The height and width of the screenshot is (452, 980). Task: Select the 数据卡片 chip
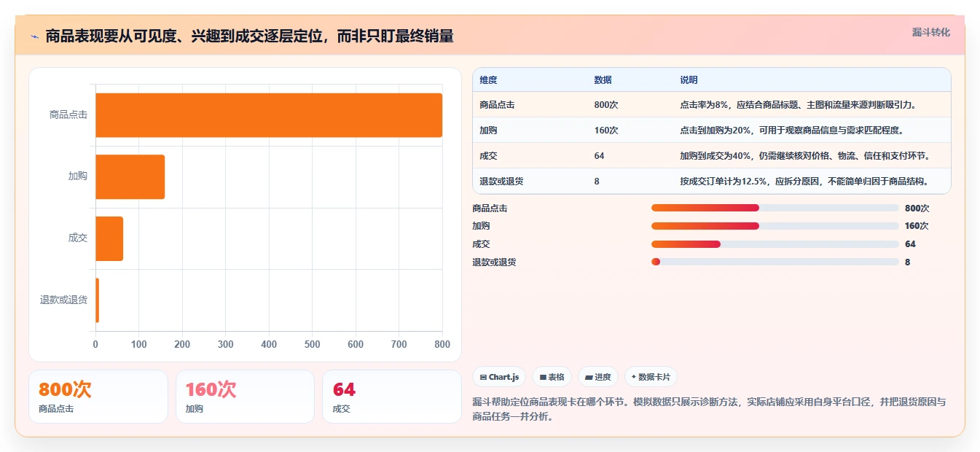tap(651, 377)
